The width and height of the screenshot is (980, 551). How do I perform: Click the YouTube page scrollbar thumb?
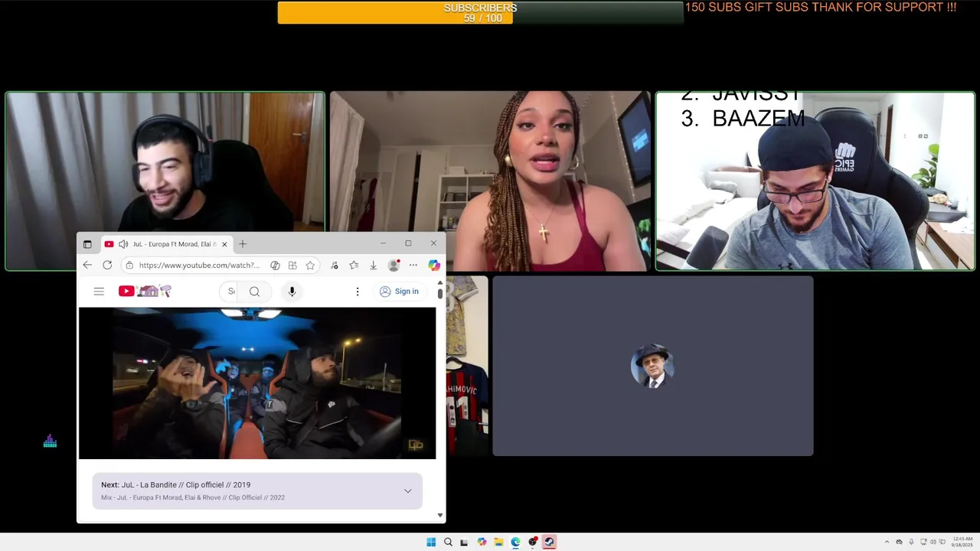click(440, 294)
